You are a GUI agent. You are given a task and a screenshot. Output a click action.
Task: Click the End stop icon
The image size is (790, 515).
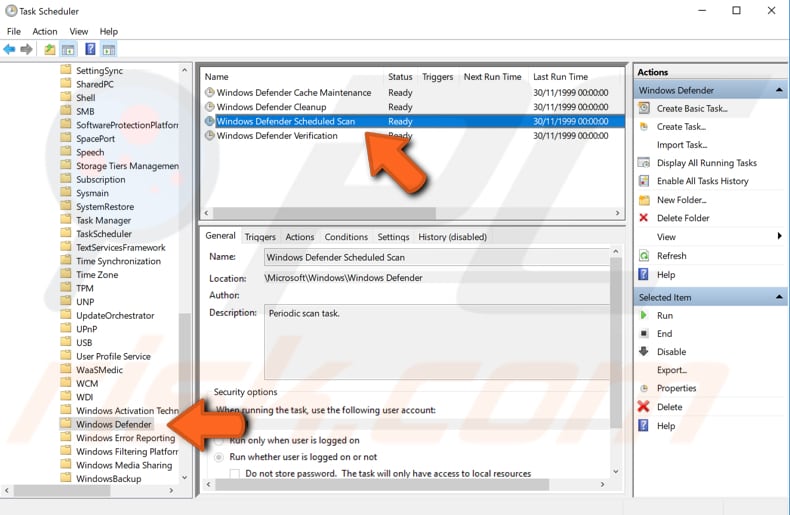pos(644,334)
